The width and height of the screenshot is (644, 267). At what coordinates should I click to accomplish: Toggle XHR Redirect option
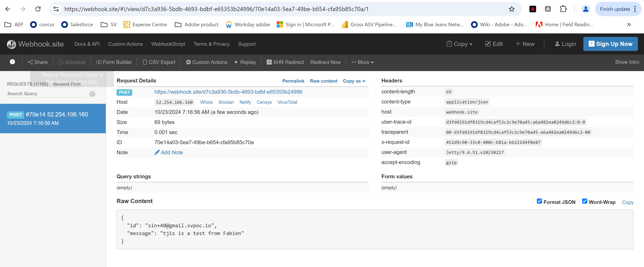(285, 62)
